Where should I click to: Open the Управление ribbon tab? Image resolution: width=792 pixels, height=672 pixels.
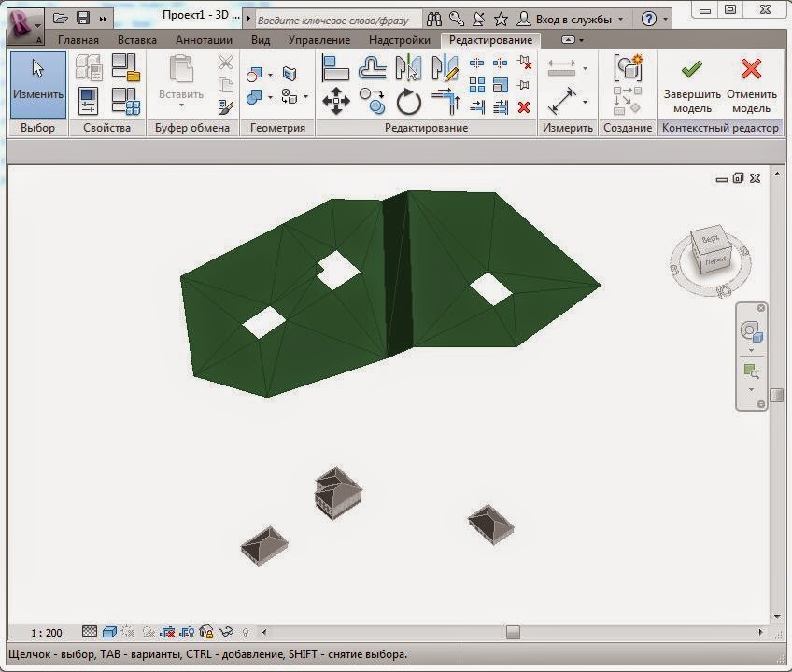[x=319, y=40]
